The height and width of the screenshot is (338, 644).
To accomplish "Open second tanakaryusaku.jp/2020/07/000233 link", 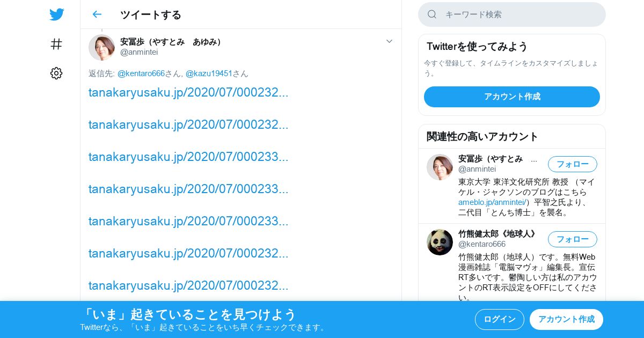I will pos(188,189).
